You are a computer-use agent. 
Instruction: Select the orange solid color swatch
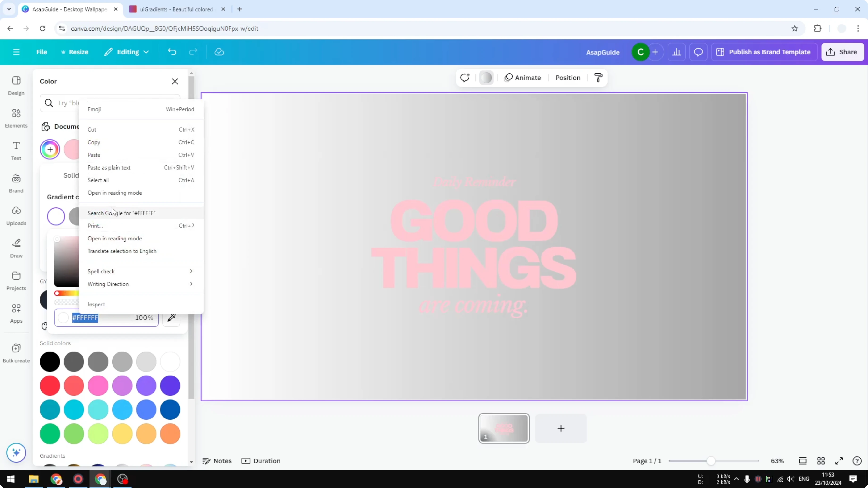[170, 434]
